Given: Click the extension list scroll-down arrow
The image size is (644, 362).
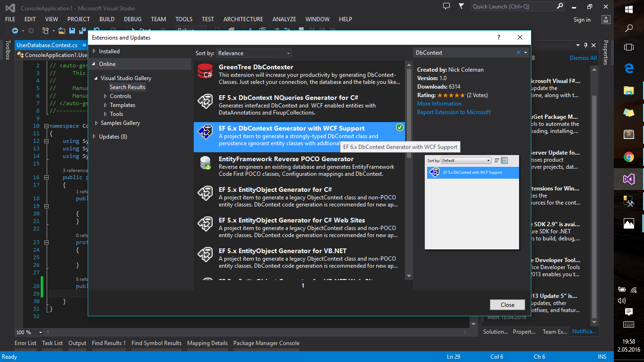Looking at the screenshot, I should (408, 277).
